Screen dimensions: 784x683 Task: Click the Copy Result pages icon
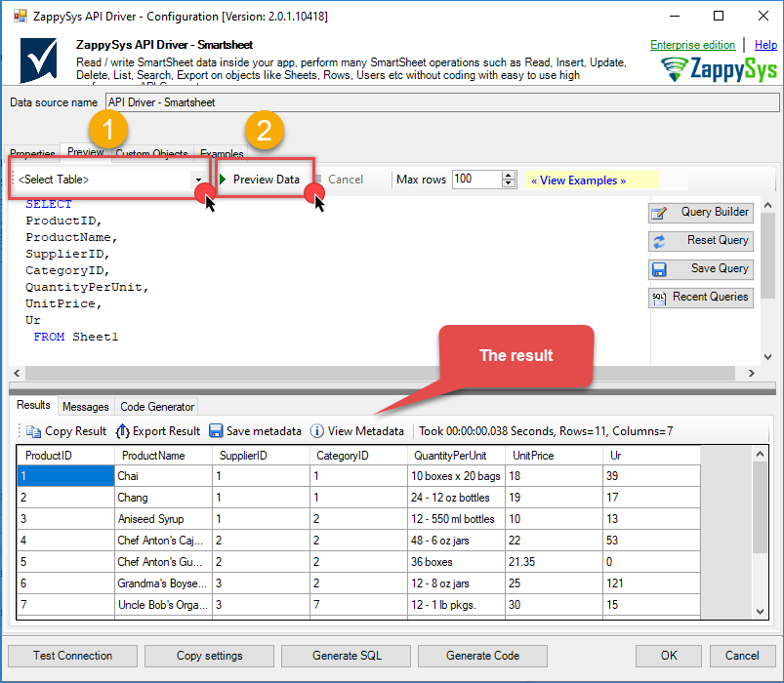tap(33, 431)
